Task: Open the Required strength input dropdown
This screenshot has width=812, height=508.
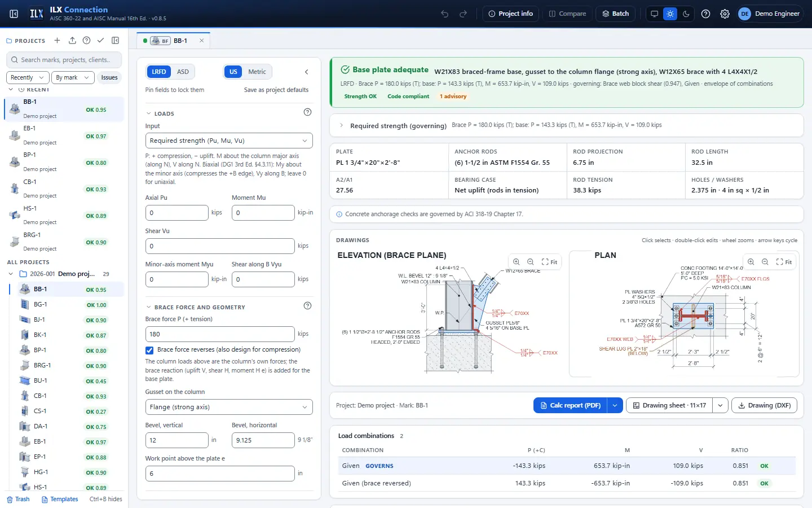Action: (229, 141)
